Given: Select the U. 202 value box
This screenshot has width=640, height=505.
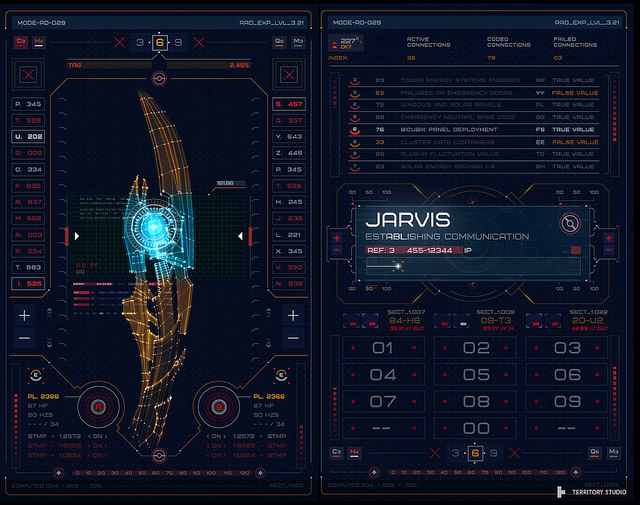Looking at the screenshot, I should pos(28,136).
